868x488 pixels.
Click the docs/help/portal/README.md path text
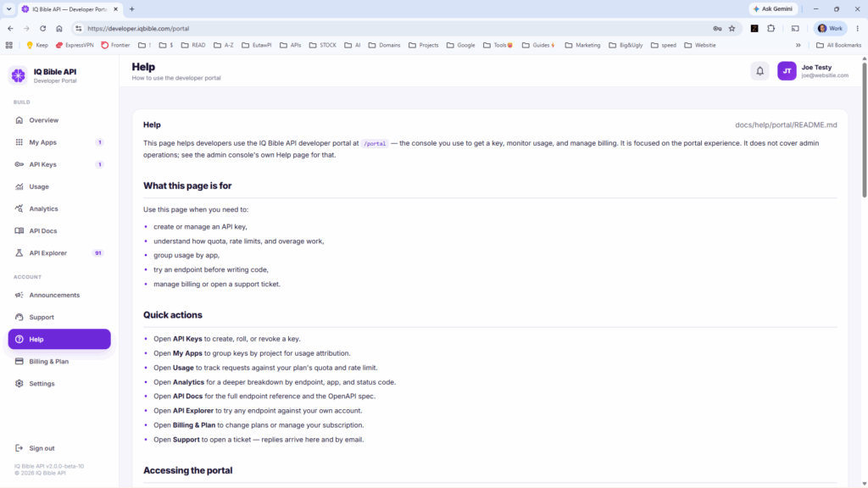pos(786,125)
